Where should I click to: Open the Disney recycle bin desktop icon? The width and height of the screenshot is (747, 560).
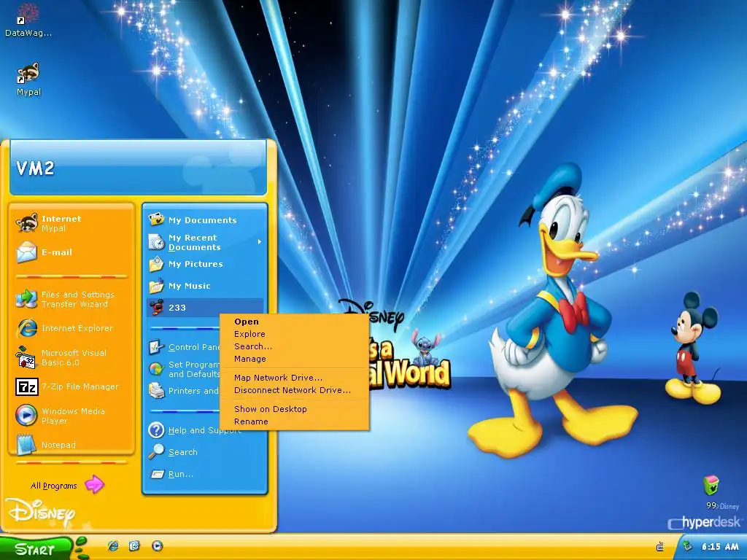[x=711, y=486]
